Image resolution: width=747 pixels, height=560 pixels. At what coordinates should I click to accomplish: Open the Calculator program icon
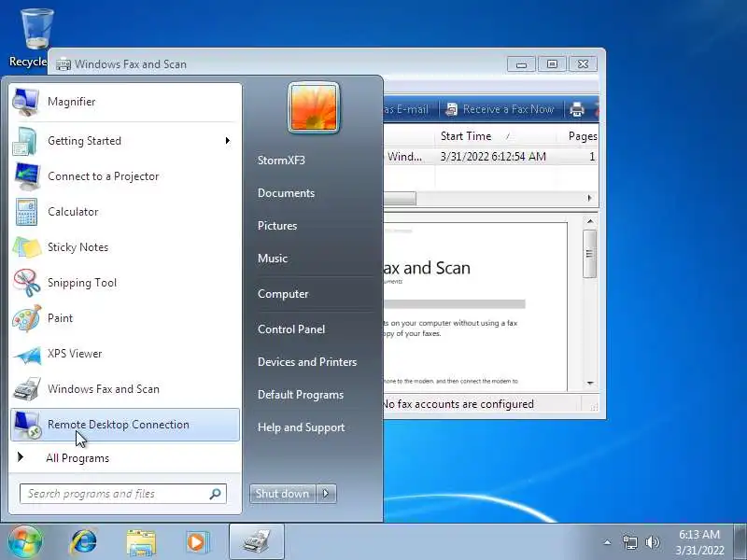26,212
